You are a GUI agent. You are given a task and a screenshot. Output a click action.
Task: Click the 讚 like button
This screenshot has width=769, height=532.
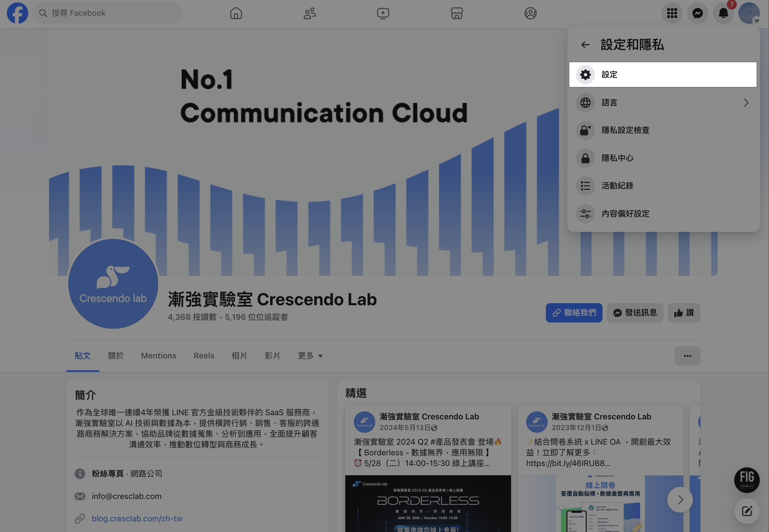pyautogui.click(x=684, y=313)
